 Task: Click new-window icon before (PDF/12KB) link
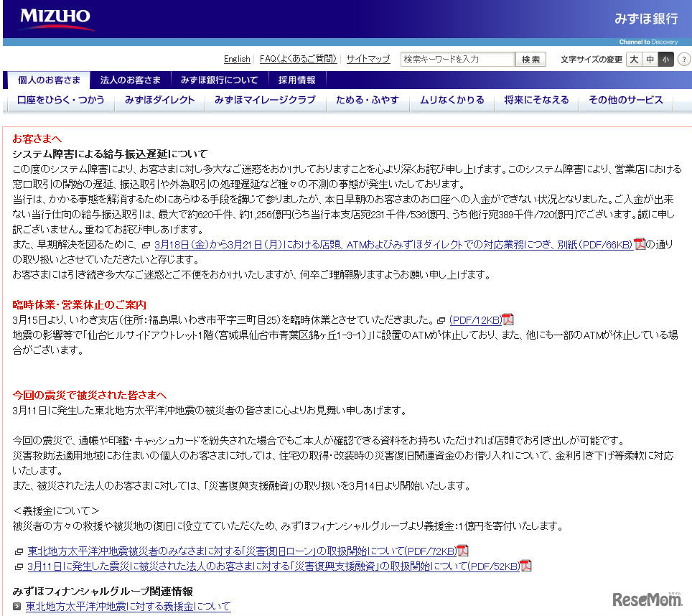[x=441, y=320]
